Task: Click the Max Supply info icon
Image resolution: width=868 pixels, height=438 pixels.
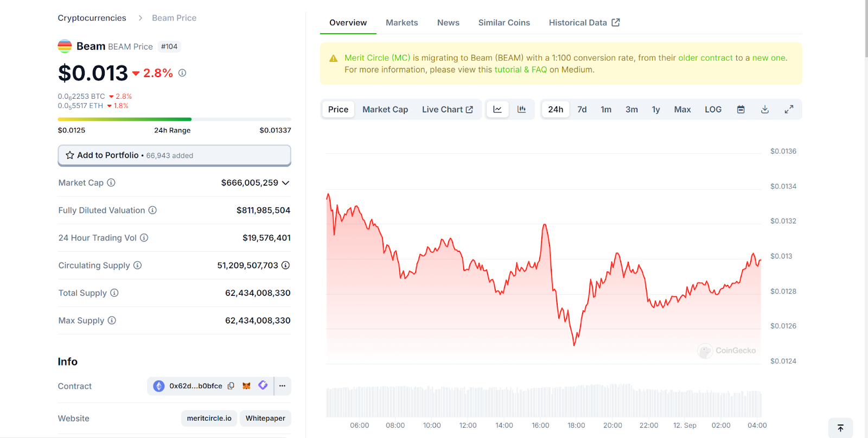Action: [x=112, y=320]
